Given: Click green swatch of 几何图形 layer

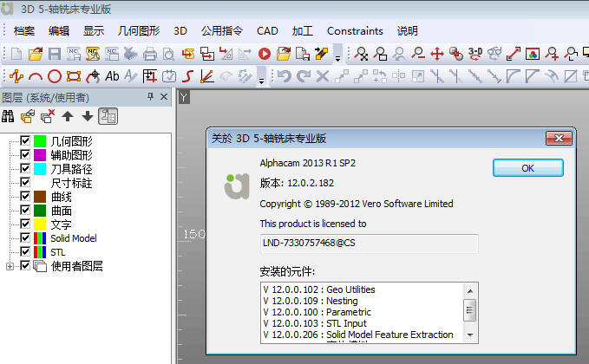Looking at the screenshot, I should point(40,141).
